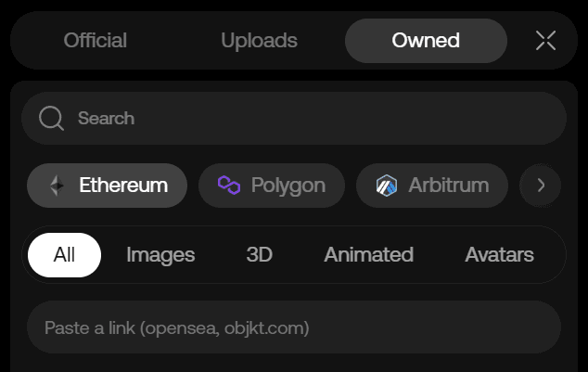
Task: Filter by Animated items
Action: point(368,255)
